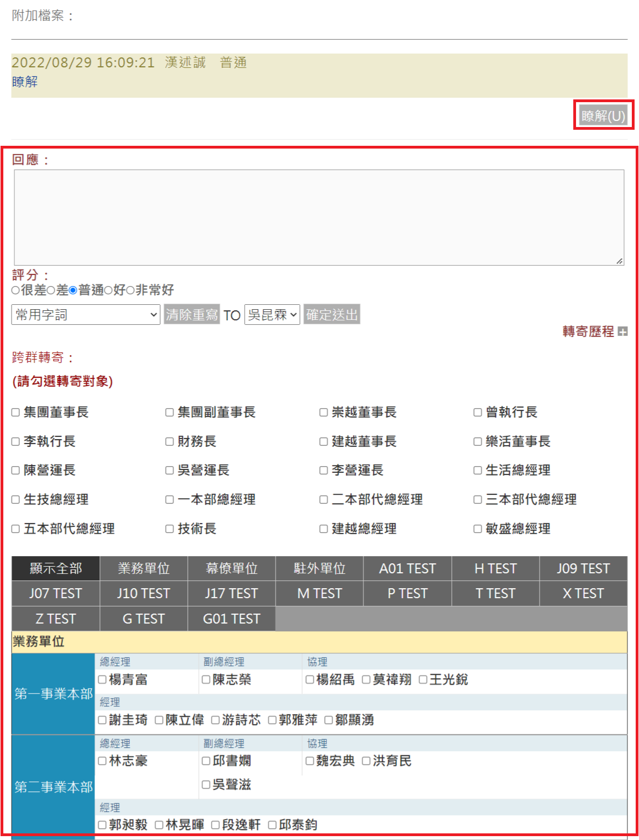Expand the 轉寄歷程 plus icon

point(622,332)
